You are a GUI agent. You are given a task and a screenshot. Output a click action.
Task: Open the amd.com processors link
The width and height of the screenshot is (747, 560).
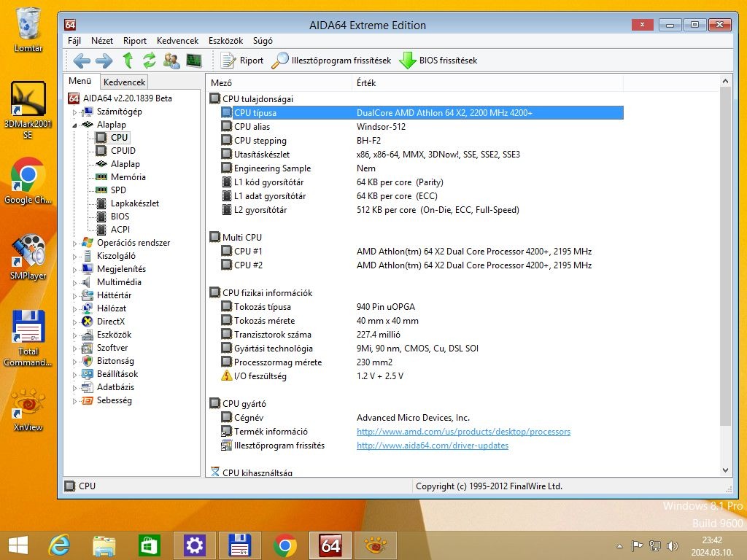click(463, 432)
